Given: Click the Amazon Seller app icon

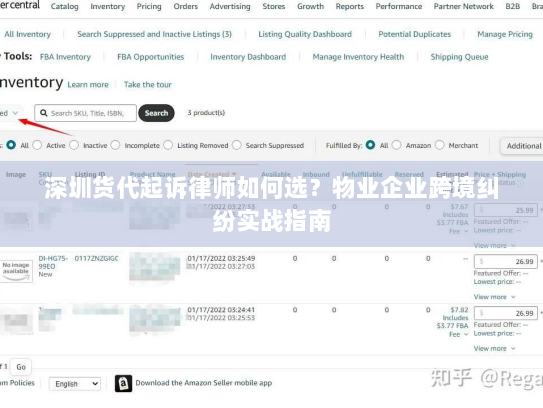Looking at the screenshot, I should 123,383.
